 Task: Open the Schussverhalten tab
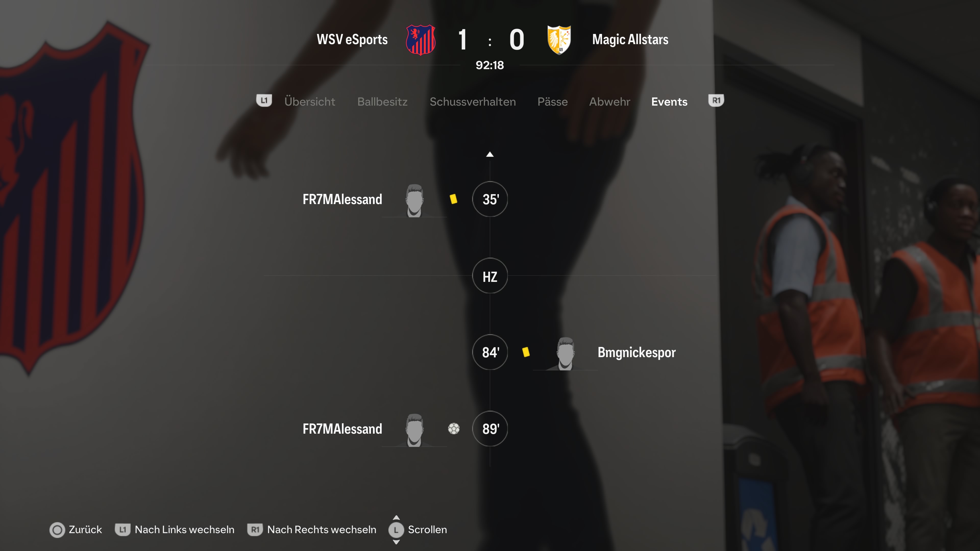click(472, 102)
